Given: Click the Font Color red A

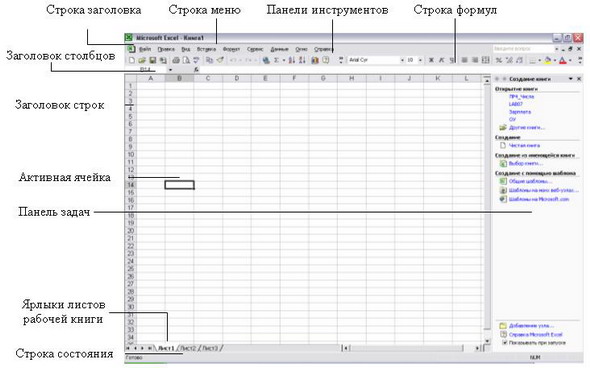Looking at the screenshot, I should 563,60.
